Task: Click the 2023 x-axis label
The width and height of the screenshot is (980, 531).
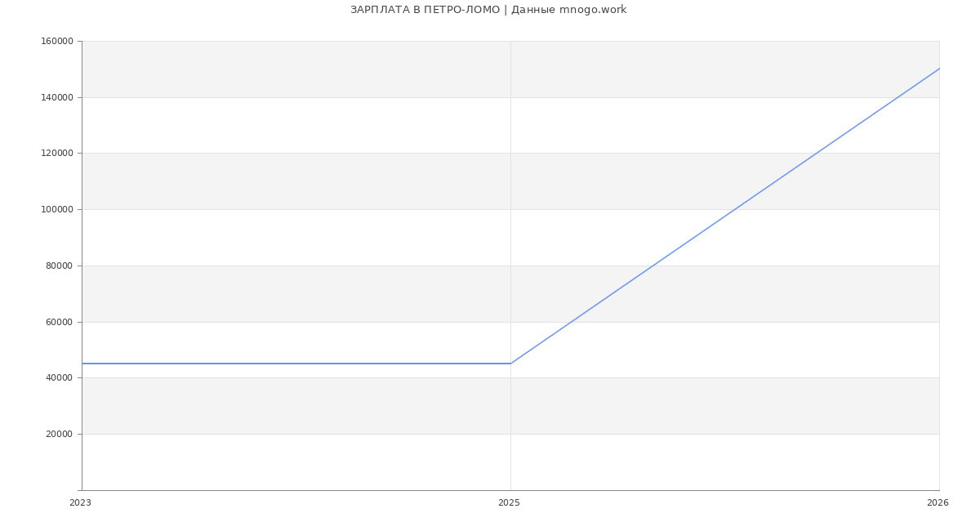Action: [x=80, y=503]
